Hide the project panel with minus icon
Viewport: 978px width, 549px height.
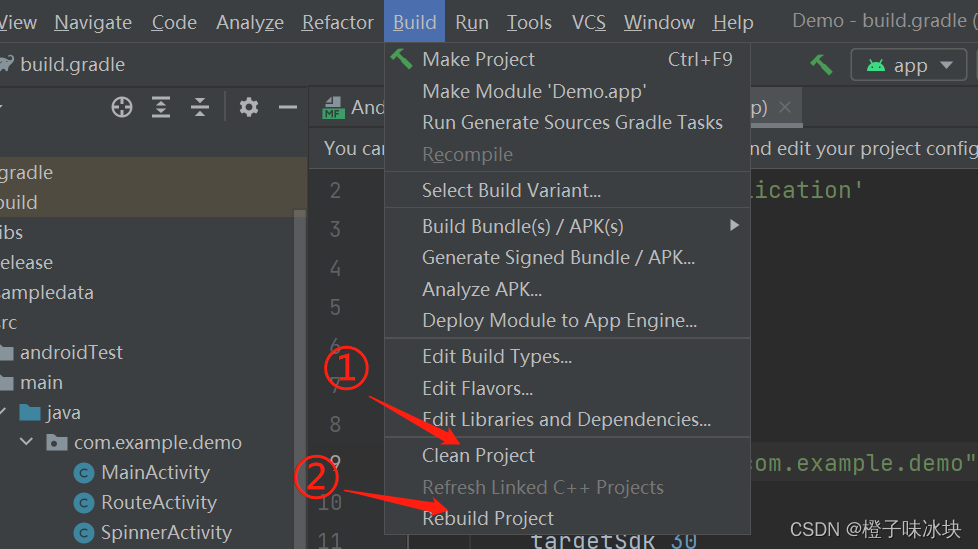288,107
